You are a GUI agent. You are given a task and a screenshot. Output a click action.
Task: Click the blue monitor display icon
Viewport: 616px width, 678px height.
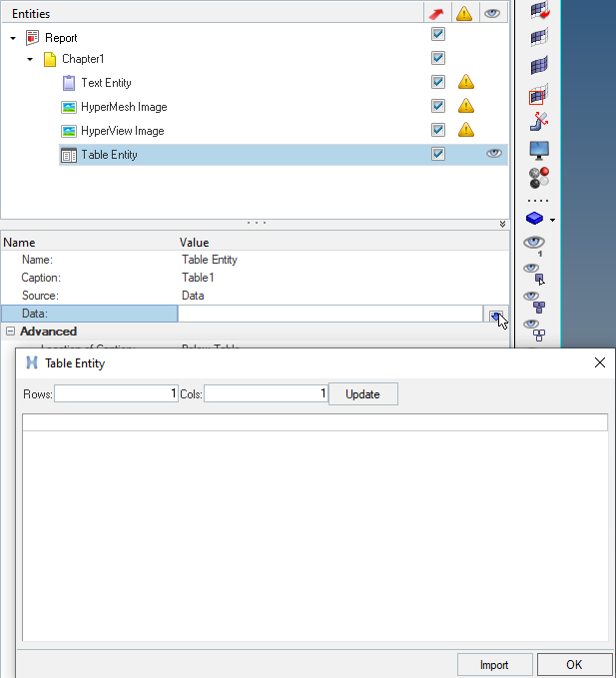pos(539,151)
